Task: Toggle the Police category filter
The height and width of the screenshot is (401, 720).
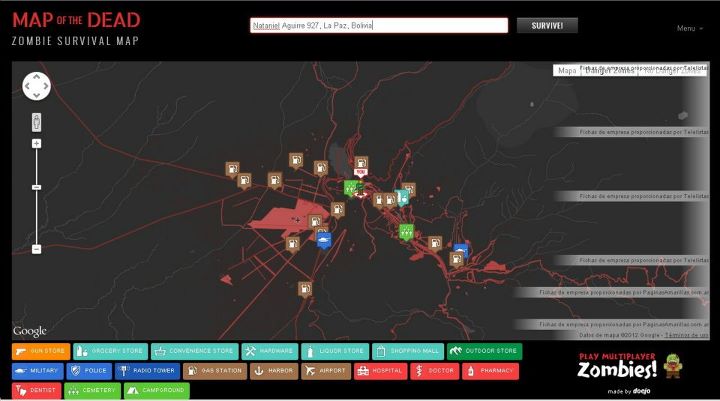Action: coord(89,371)
